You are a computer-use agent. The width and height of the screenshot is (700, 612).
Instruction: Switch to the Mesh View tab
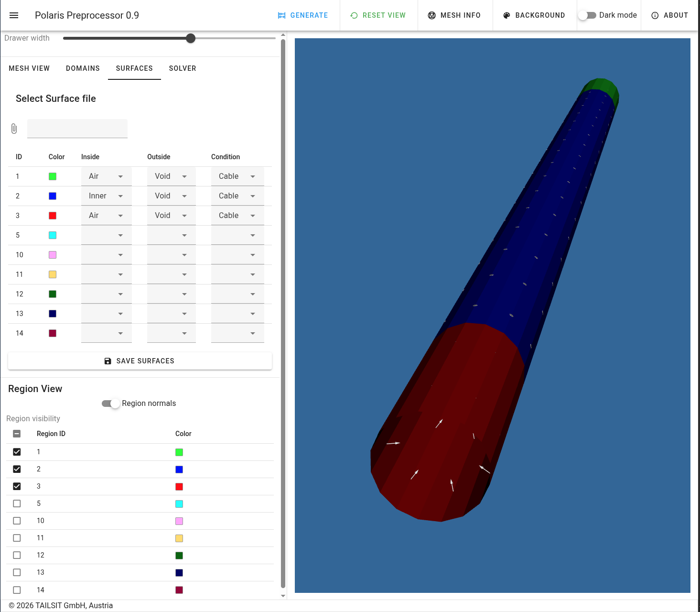[x=29, y=68]
